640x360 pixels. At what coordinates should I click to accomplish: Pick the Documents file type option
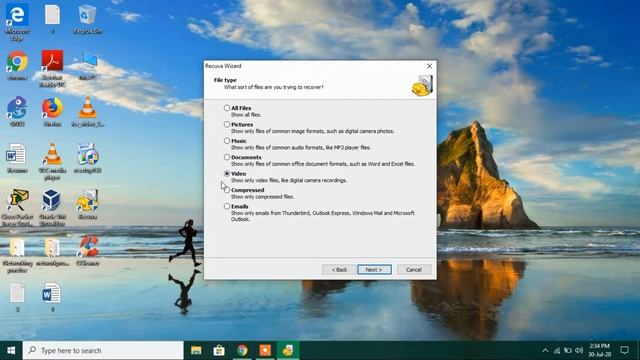point(227,157)
